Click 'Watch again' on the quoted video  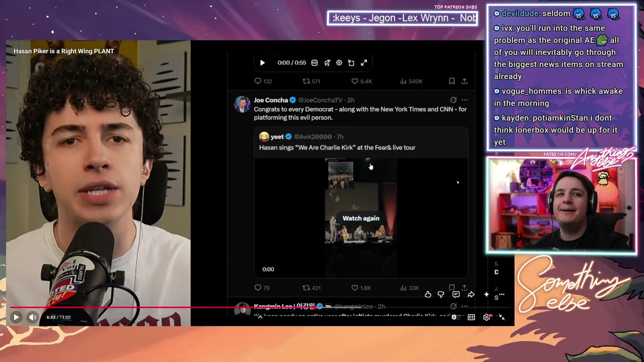(361, 218)
